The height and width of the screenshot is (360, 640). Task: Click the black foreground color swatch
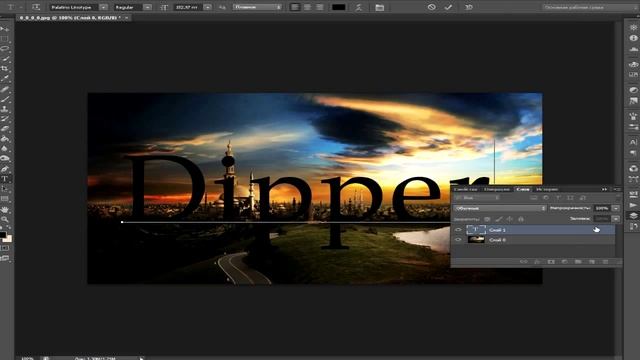[x=3, y=235]
